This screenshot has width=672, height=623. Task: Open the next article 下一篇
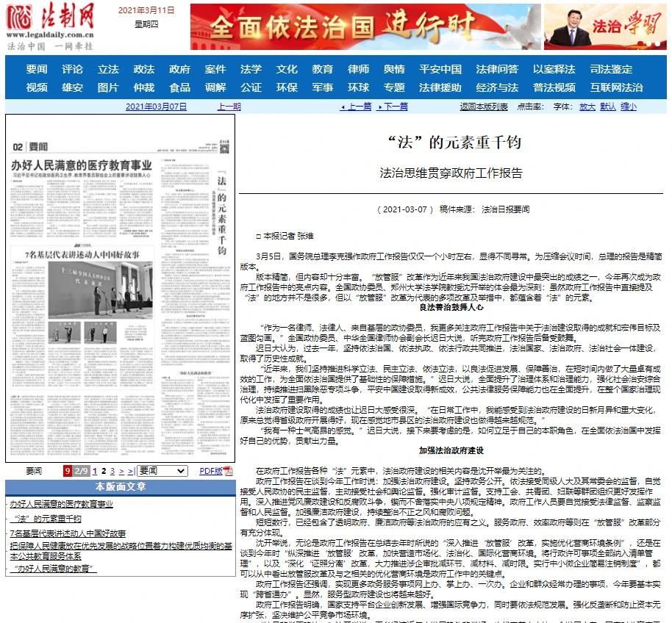393,107
